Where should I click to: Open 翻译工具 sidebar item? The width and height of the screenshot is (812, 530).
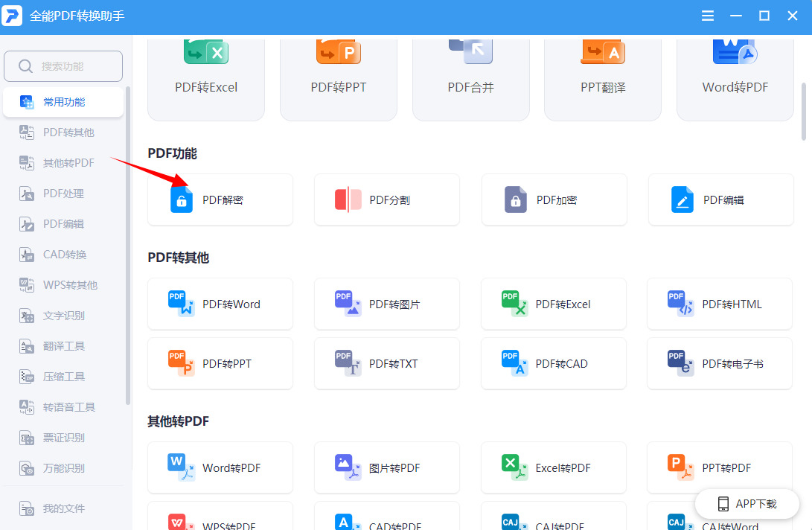(x=63, y=347)
